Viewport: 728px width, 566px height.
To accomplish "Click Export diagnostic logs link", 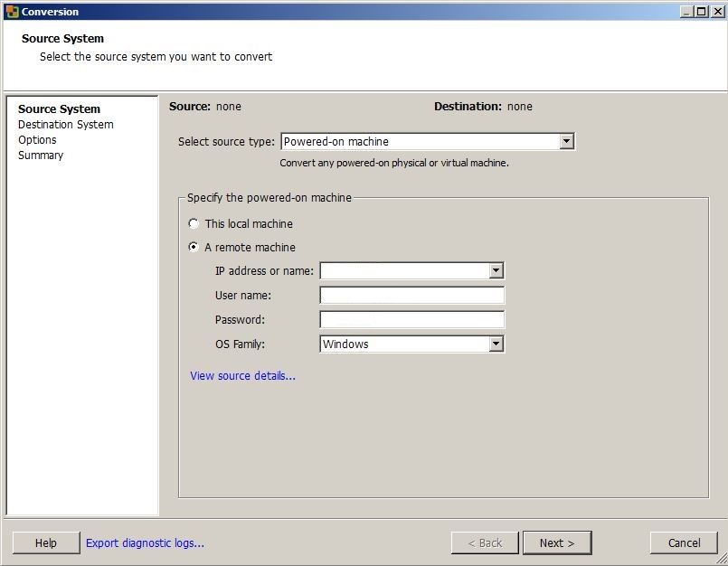I will [x=145, y=543].
